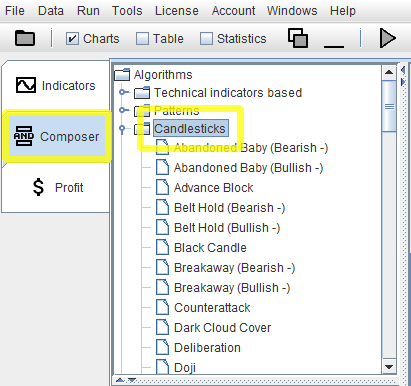Open the Data menu
Viewport: 411px width, 386px height.
[x=51, y=11]
